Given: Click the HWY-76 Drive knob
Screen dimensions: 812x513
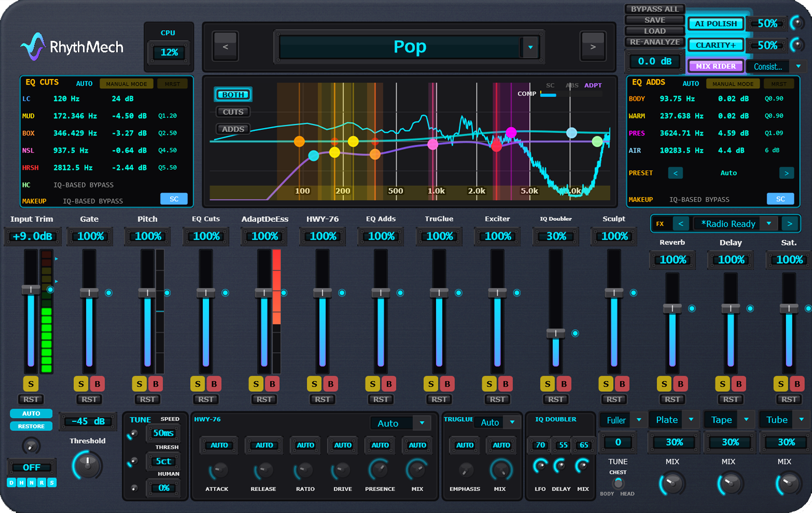Looking at the screenshot, I should (342, 470).
